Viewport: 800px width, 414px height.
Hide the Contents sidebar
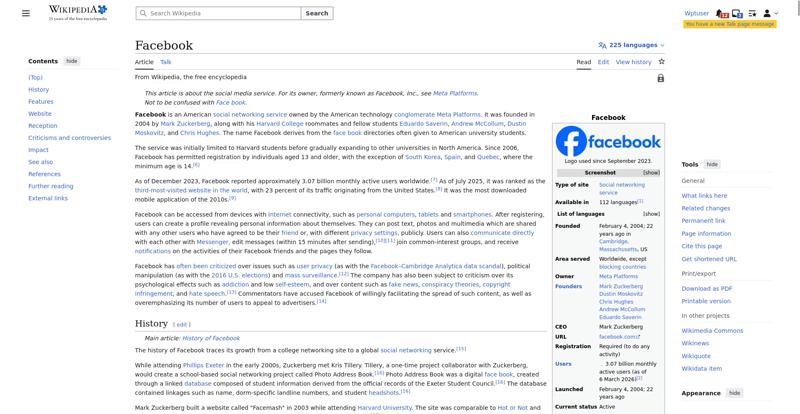click(x=72, y=61)
